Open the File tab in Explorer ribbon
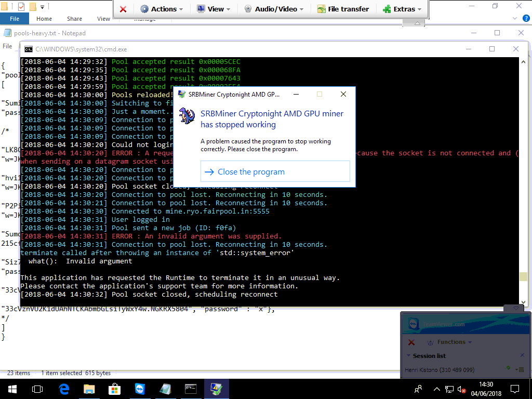Image resolution: width=532 pixels, height=399 pixels. click(x=14, y=19)
